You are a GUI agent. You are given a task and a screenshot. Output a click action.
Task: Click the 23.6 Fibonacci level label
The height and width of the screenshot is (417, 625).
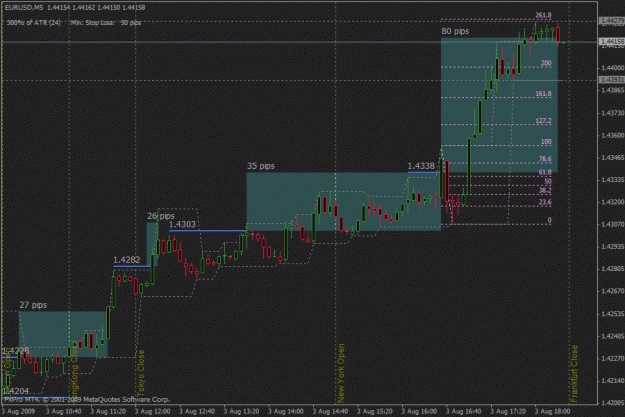[x=545, y=202]
